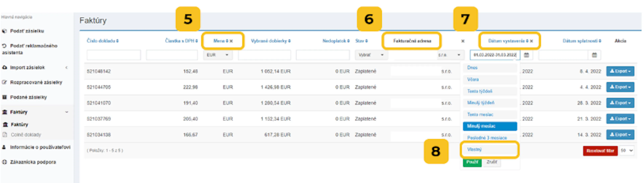The image size is (644, 183).
Task: Click Zákaznícka podpora lifebuoy icon
Action: click(x=4, y=162)
